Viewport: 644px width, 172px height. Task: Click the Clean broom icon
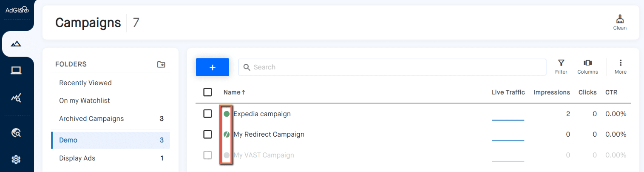[620, 20]
